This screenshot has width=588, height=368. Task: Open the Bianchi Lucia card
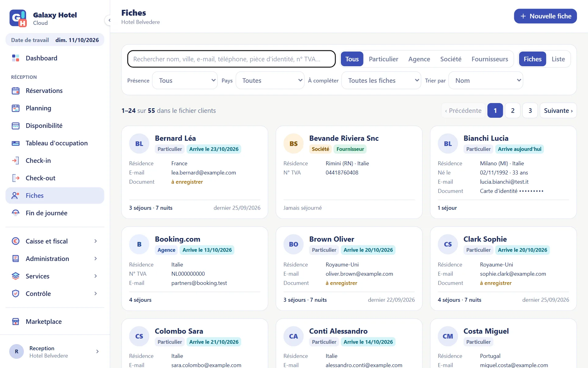tap(503, 172)
